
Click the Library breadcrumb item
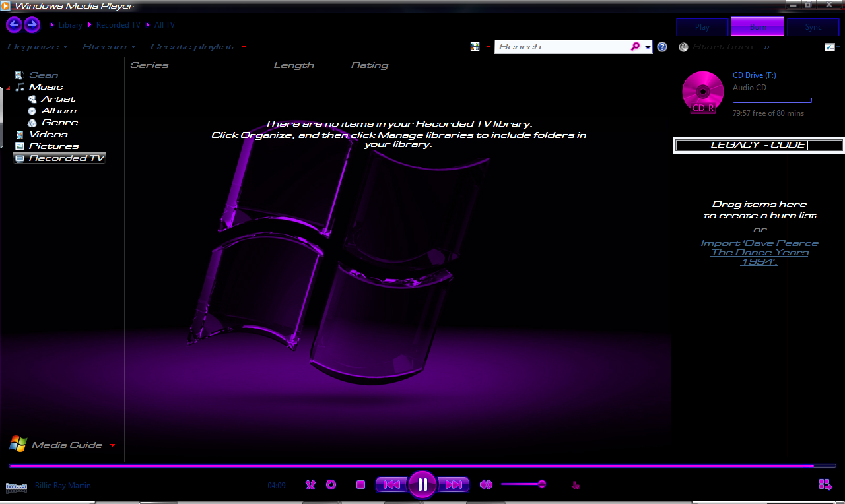click(x=71, y=25)
